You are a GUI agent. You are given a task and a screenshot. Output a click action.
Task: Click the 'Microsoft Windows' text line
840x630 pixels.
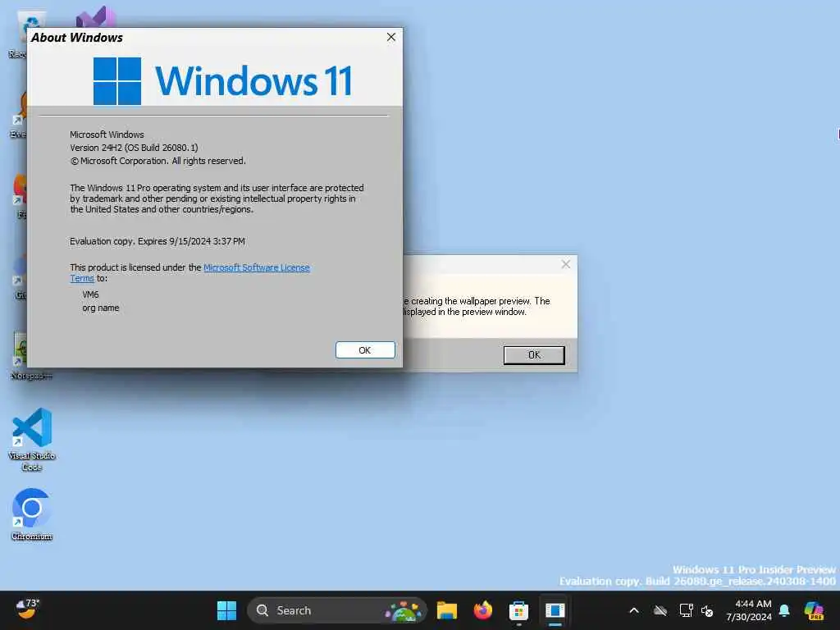107,135
